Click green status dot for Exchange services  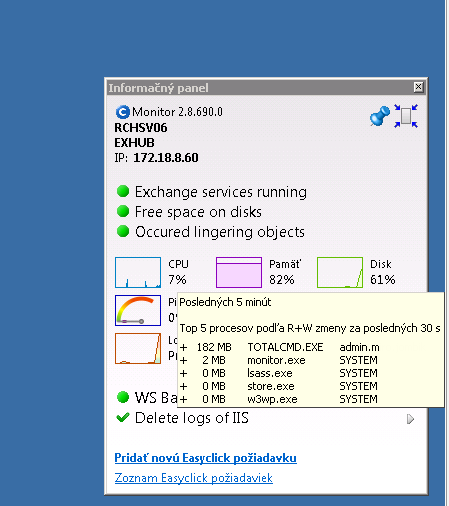point(123,191)
